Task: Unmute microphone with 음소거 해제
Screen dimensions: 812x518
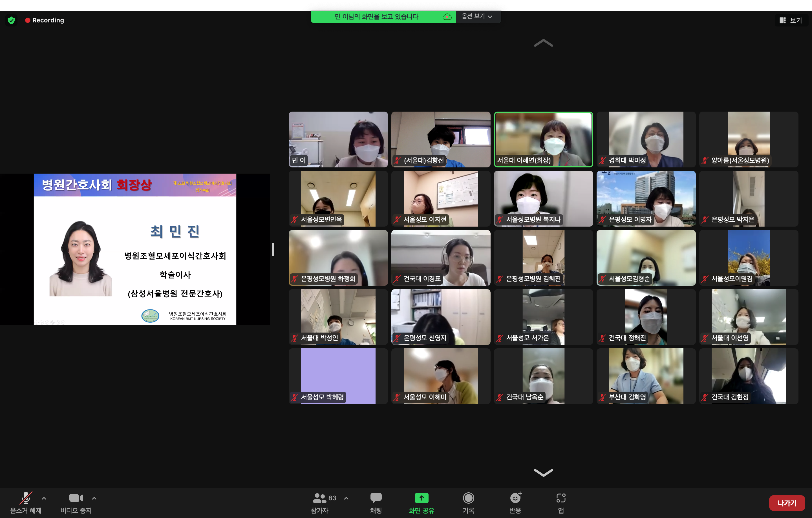Action: (26, 498)
